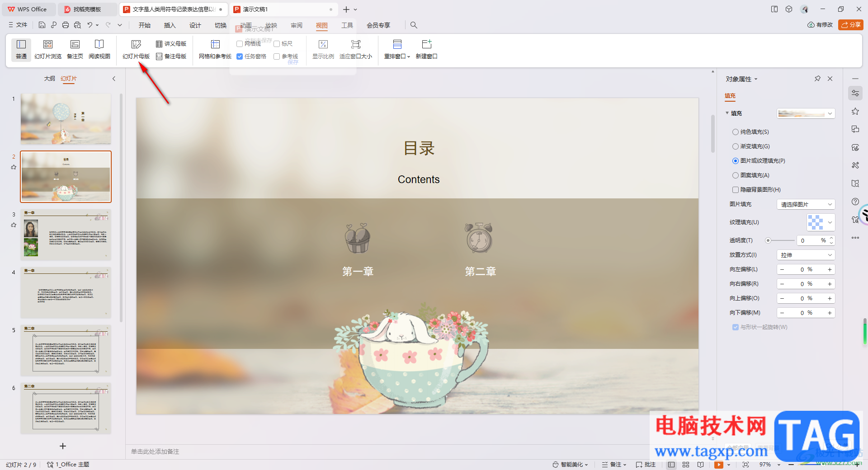Select Solid fill (纯色填充) radio
The height and width of the screenshot is (470, 868).
(736, 132)
